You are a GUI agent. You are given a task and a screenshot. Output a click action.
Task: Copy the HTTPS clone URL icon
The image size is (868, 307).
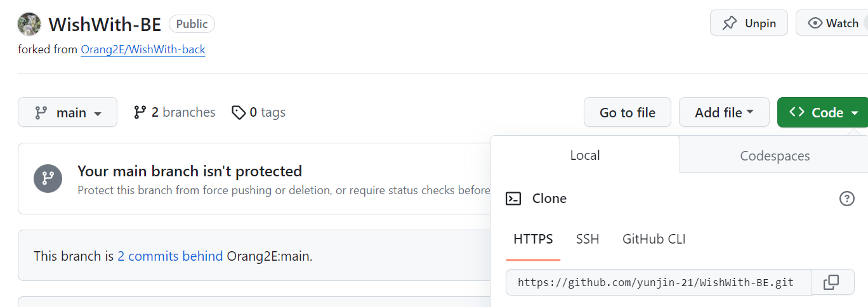coord(831,282)
